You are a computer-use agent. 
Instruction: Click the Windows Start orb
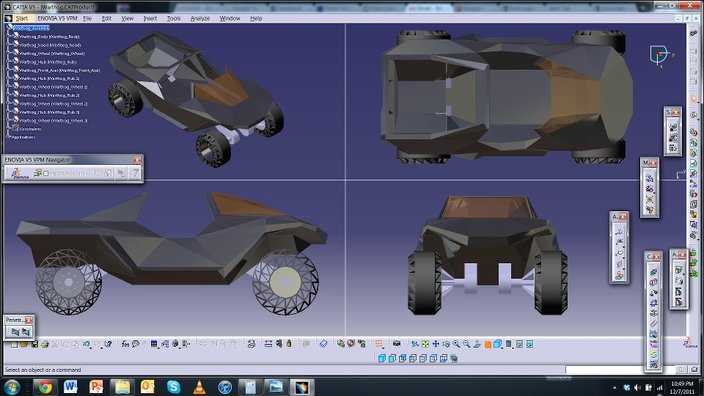point(11,387)
